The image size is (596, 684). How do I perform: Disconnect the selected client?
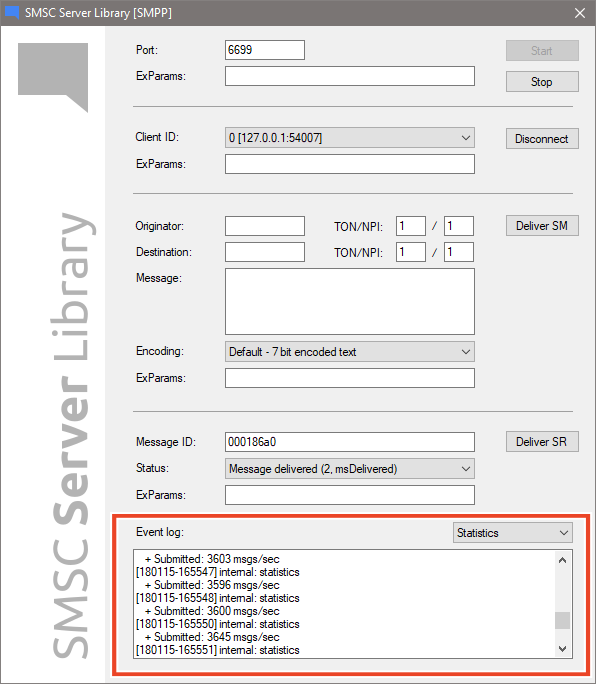(542, 139)
